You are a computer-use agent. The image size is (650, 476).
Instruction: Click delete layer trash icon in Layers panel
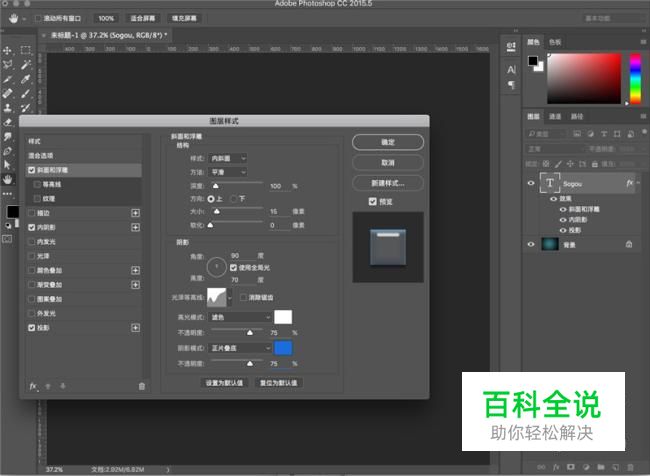(630, 467)
